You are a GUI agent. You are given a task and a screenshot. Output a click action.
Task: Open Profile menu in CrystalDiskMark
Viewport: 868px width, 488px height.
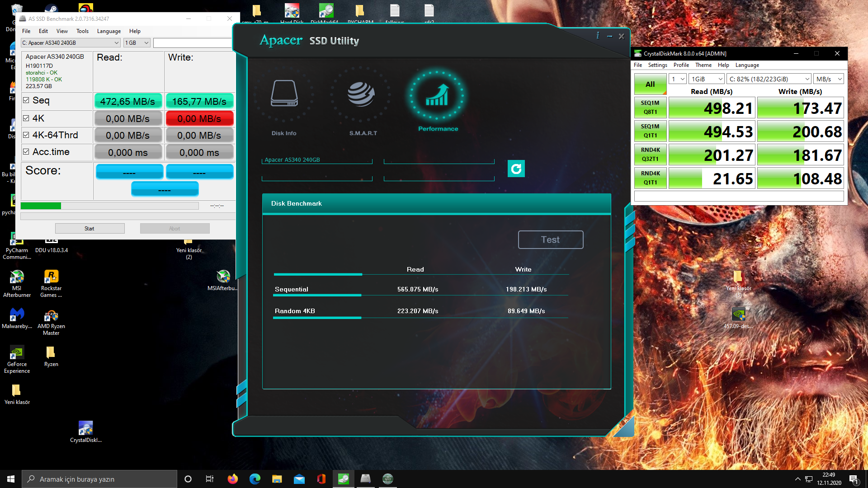[681, 65]
